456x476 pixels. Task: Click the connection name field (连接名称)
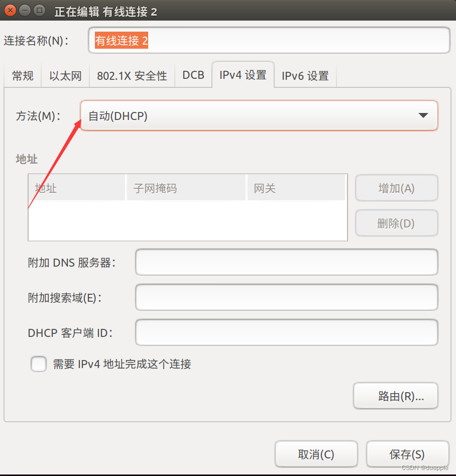point(269,40)
